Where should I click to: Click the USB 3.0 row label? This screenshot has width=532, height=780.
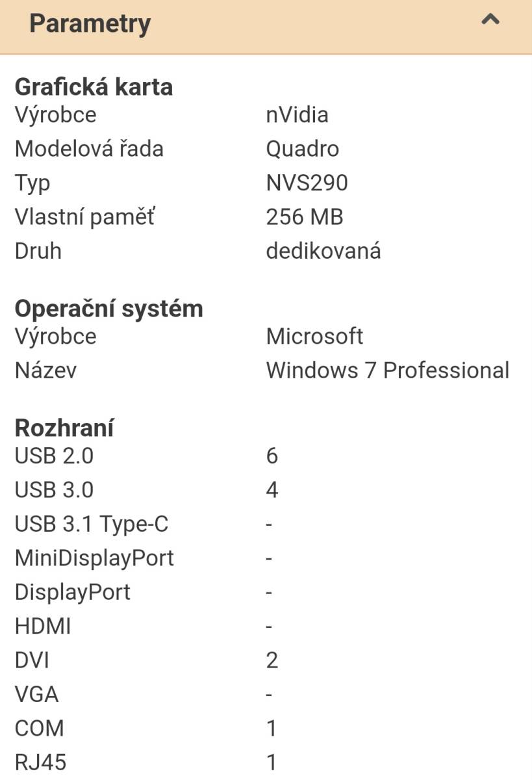click(x=54, y=490)
